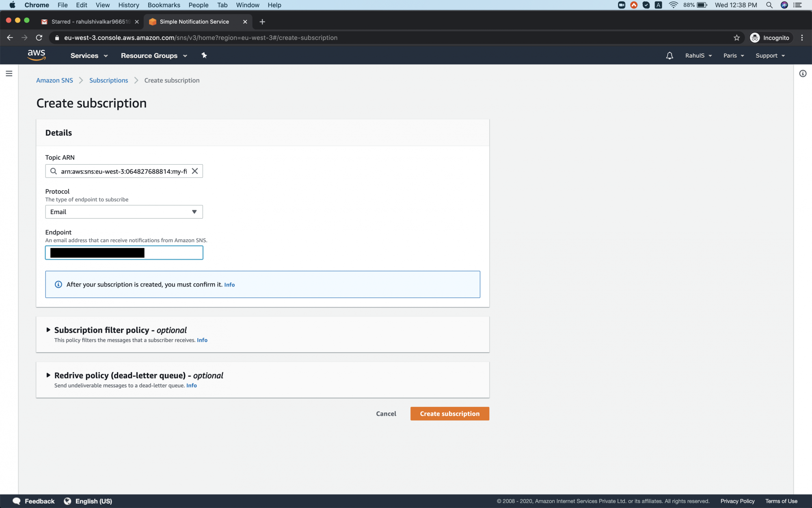Click the search magnifier in the Topic ARN field
The width and height of the screenshot is (812, 508).
click(x=54, y=171)
